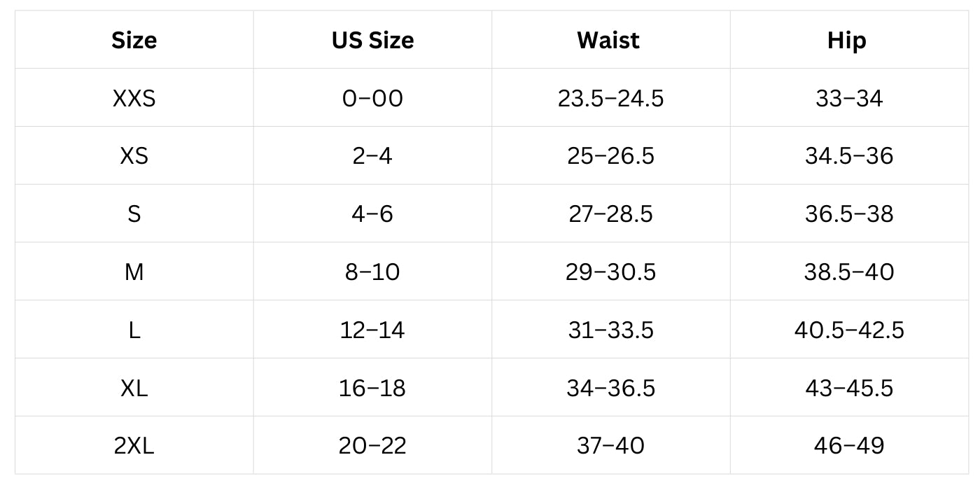Click the US Size column header
Image resolution: width=980 pixels, height=490 pixels.
tap(372, 41)
